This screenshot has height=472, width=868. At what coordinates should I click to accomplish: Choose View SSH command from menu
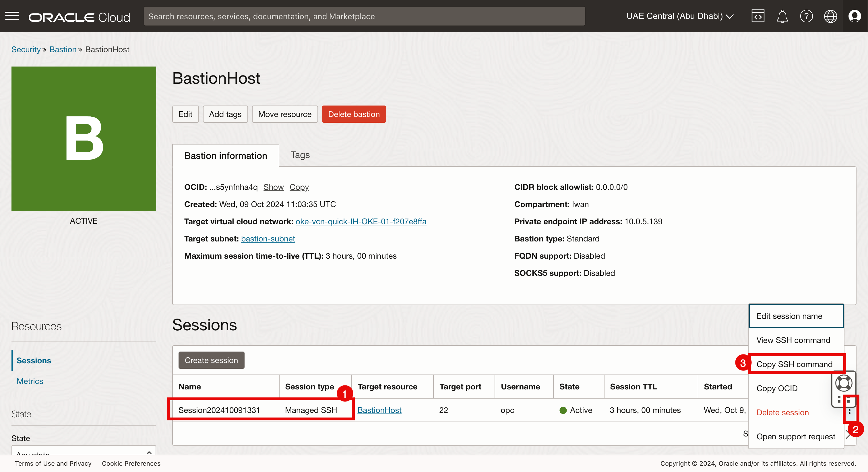coord(793,340)
